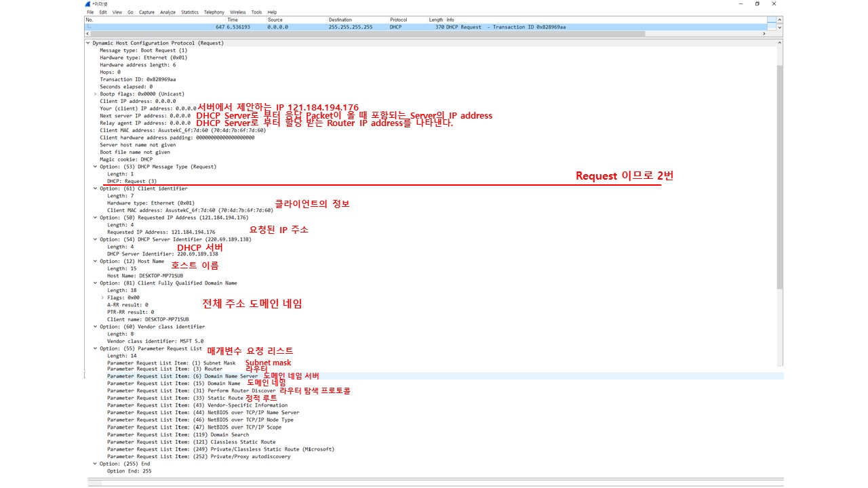Collapse Option (12) Host Name
Image resolution: width=868 pixels, height=488 pixels.
96,261
